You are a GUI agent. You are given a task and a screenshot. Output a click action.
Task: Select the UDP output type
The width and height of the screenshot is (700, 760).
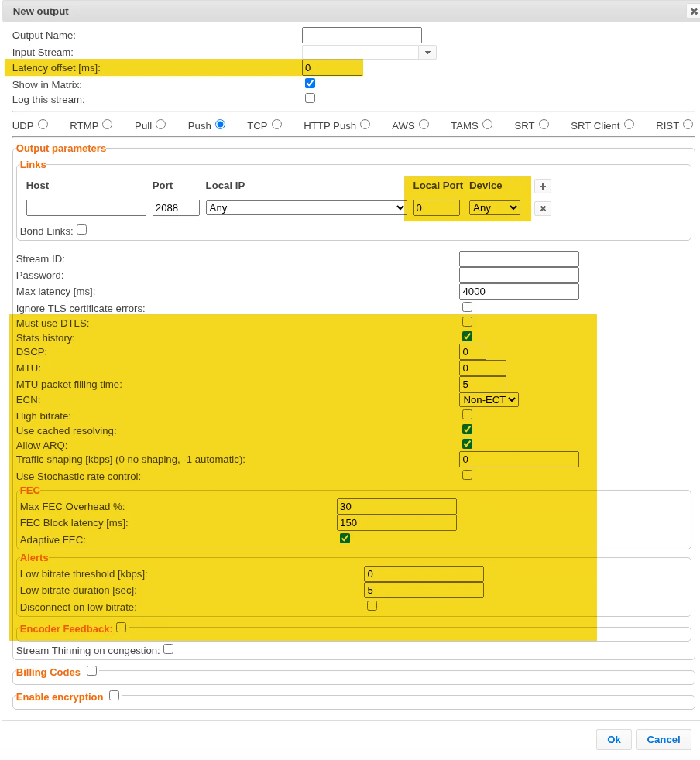pyautogui.click(x=43, y=124)
